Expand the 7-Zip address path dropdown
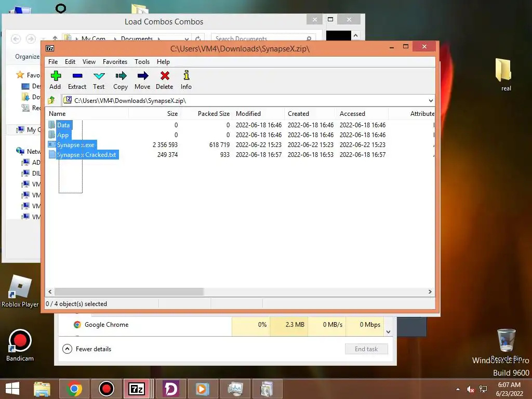 [x=431, y=100]
